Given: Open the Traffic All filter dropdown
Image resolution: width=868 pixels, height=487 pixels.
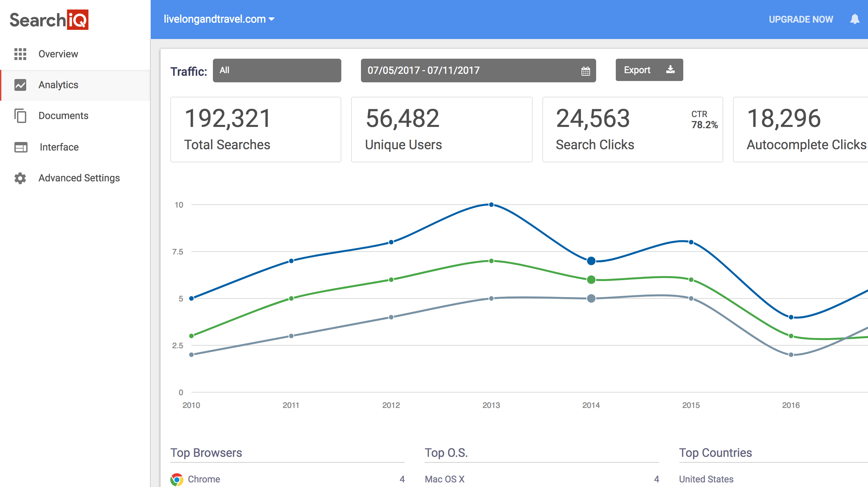Looking at the screenshot, I should (x=277, y=70).
